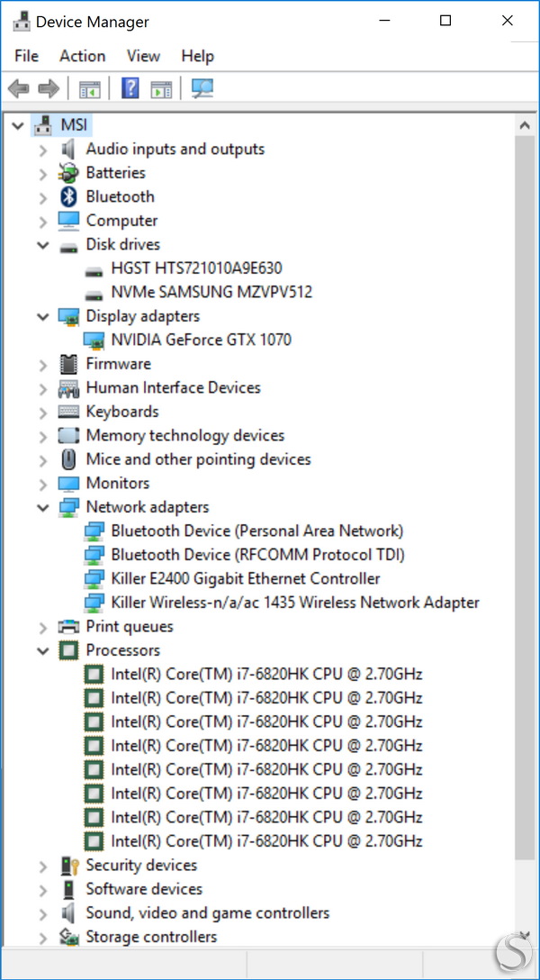
Task: Expand the Print queues category
Action: pyautogui.click(x=42, y=628)
